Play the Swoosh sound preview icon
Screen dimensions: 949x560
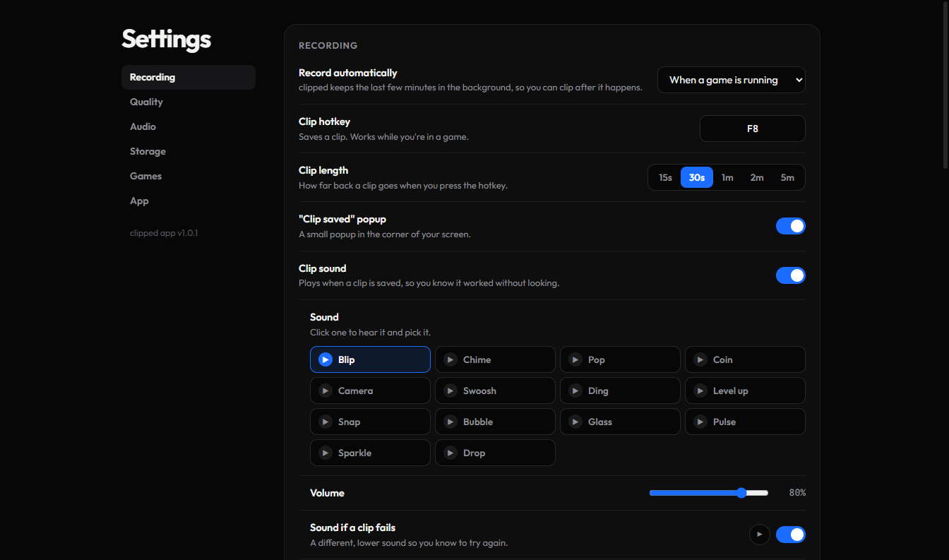tap(450, 391)
